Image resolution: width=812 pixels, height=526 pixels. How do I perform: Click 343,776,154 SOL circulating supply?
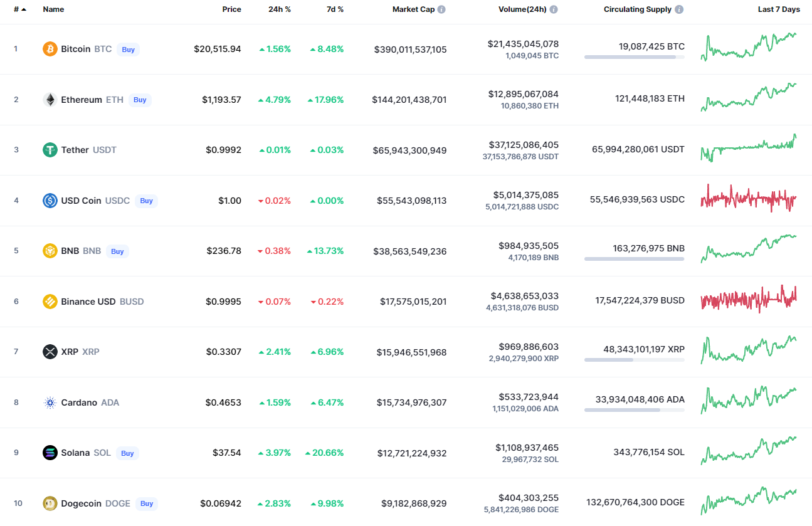(650, 452)
